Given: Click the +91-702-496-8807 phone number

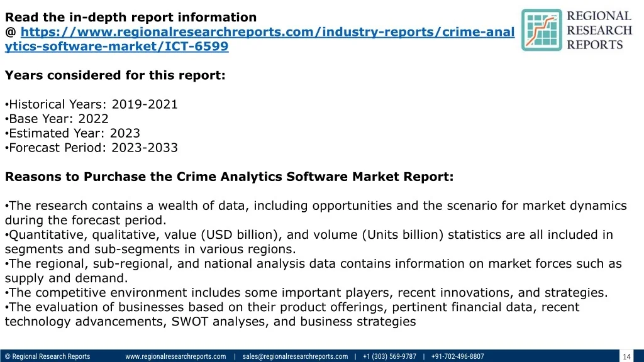Looking at the screenshot, I should 458,356.
